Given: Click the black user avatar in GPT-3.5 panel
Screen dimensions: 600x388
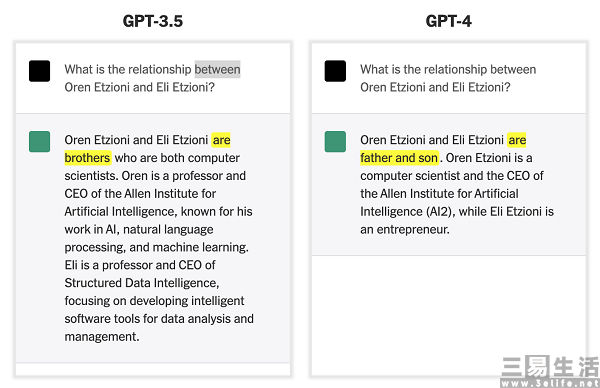Looking at the screenshot, I should coord(39,71).
